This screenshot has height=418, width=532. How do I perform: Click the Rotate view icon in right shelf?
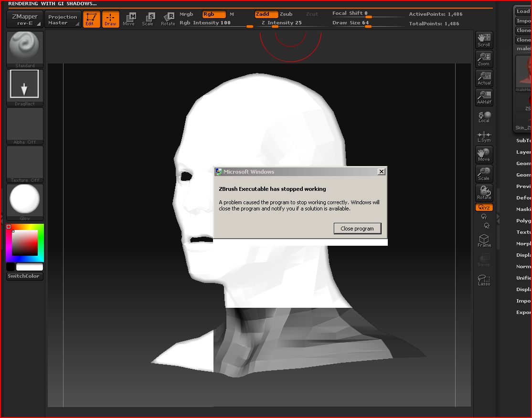point(484,193)
